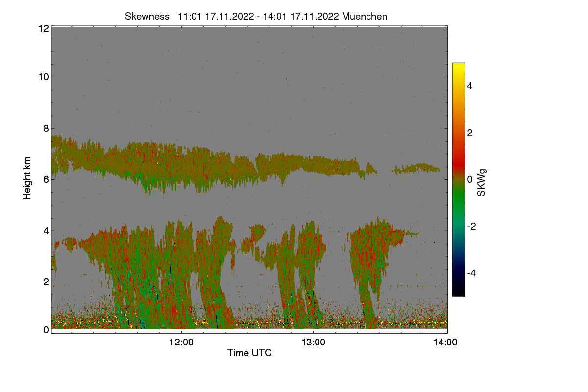Viewport: 588px width, 392px height.
Task: Click the 'Time UTC' x-axis label
Action: pyautogui.click(x=249, y=353)
